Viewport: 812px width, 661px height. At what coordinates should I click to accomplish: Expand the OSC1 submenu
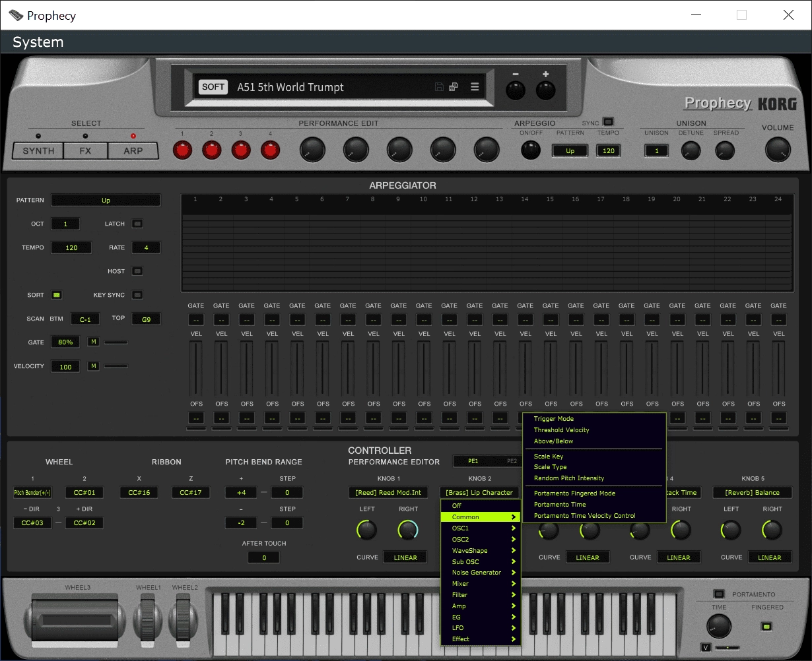481,528
